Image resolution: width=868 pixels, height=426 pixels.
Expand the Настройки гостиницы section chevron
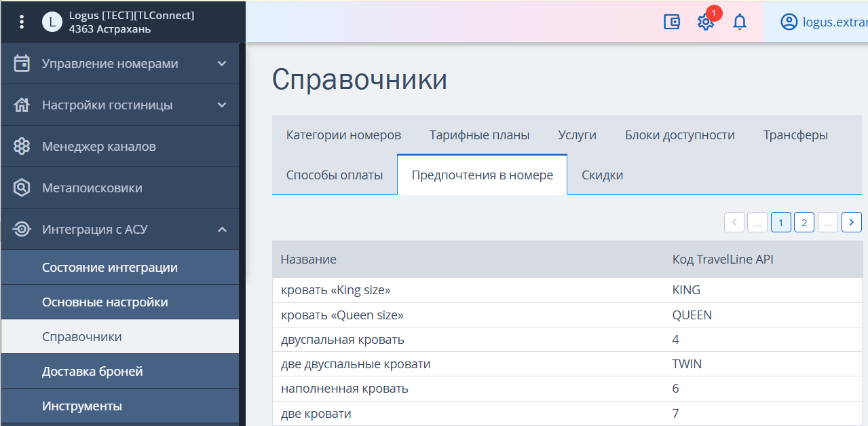[222, 105]
